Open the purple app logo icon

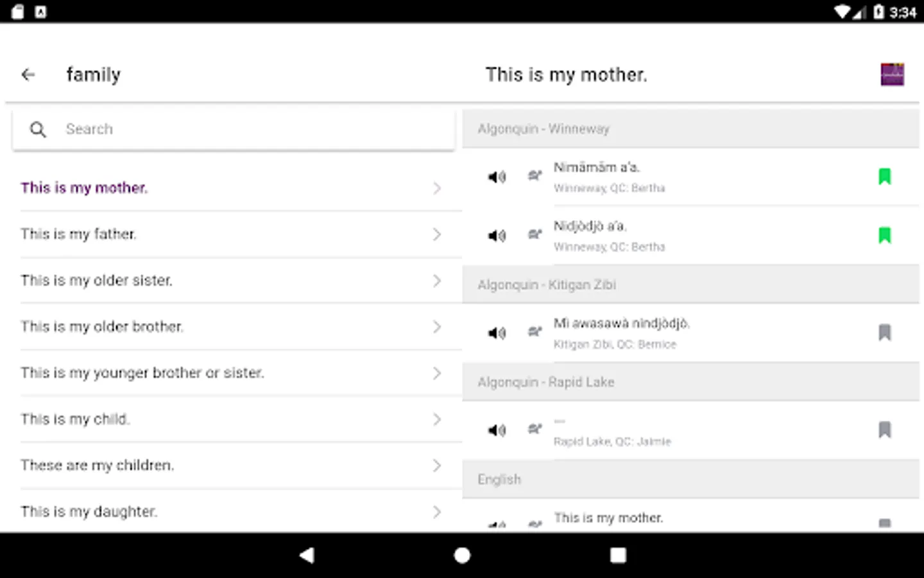(x=892, y=74)
